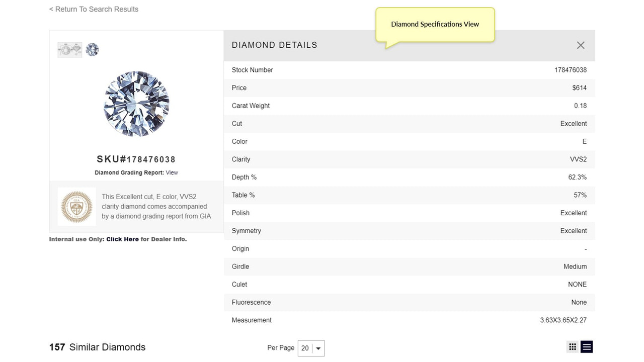Click the Price row showing $614

coord(409,87)
